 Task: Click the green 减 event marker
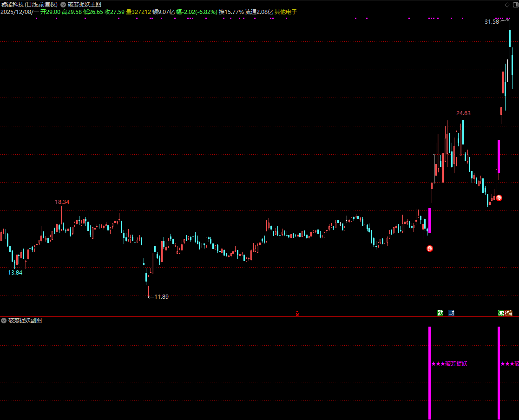click(x=501, y=313)
